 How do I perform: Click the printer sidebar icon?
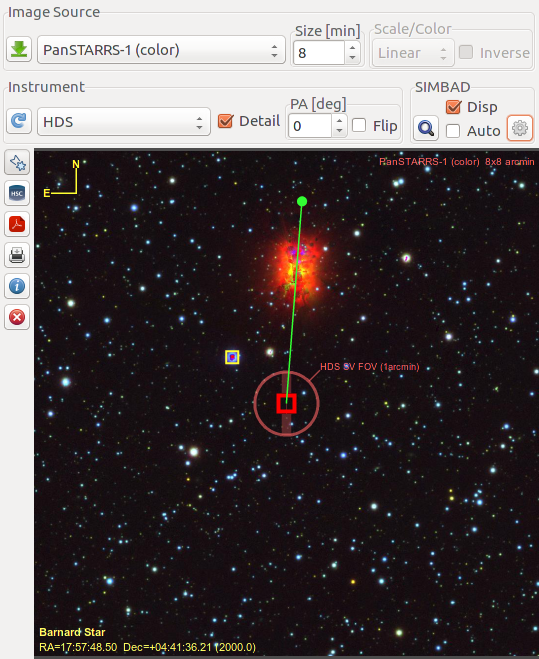(17, 255)
